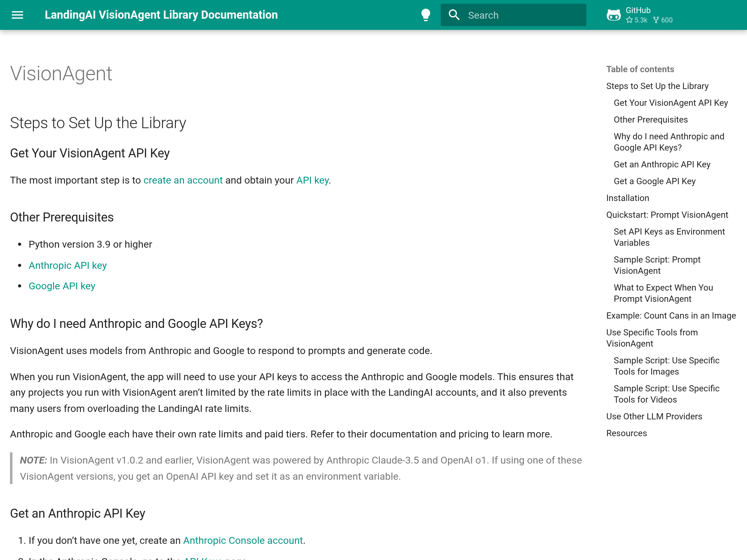Viewport: 747px width, 560px height.
Task: Click the 'Table of contents' label
Action: coord(640,69)
